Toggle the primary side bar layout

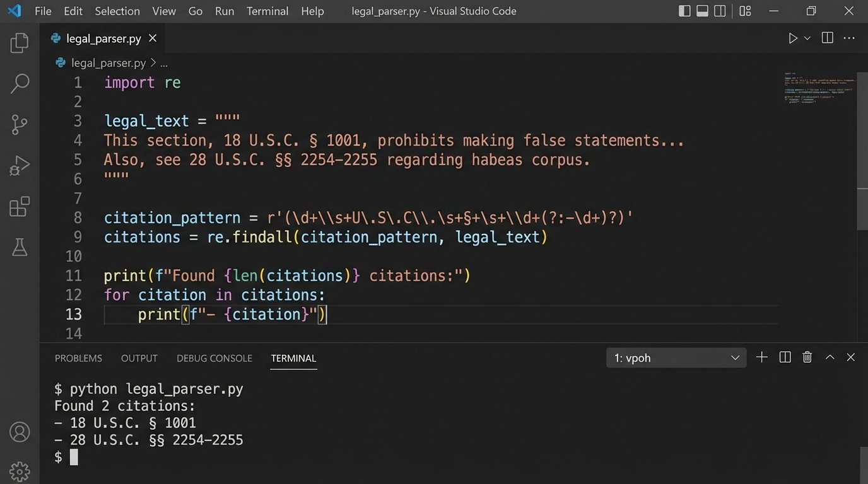684,11
